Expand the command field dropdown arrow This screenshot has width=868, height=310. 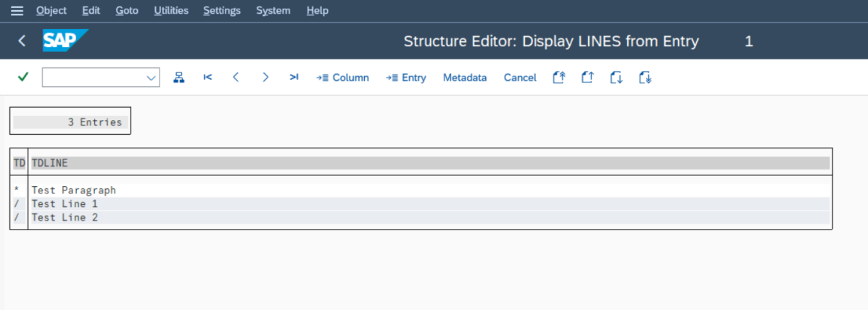click(x=152, y=78)
